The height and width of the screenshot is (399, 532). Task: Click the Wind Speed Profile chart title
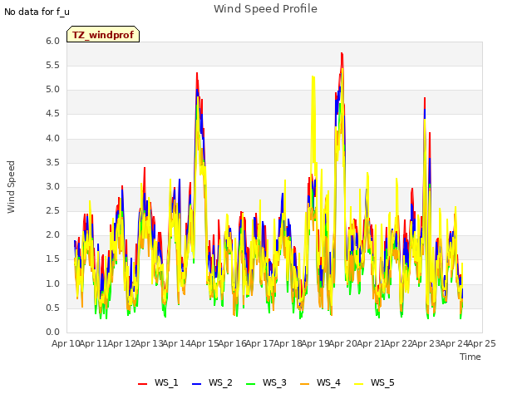click(x=265, y=9)
